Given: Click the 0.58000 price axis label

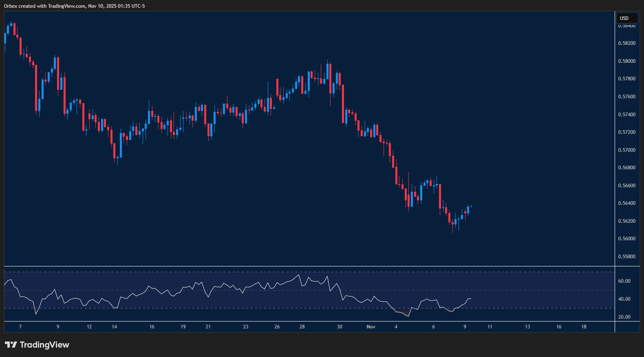Looking at the screenshot, I should tap(626, 61).
